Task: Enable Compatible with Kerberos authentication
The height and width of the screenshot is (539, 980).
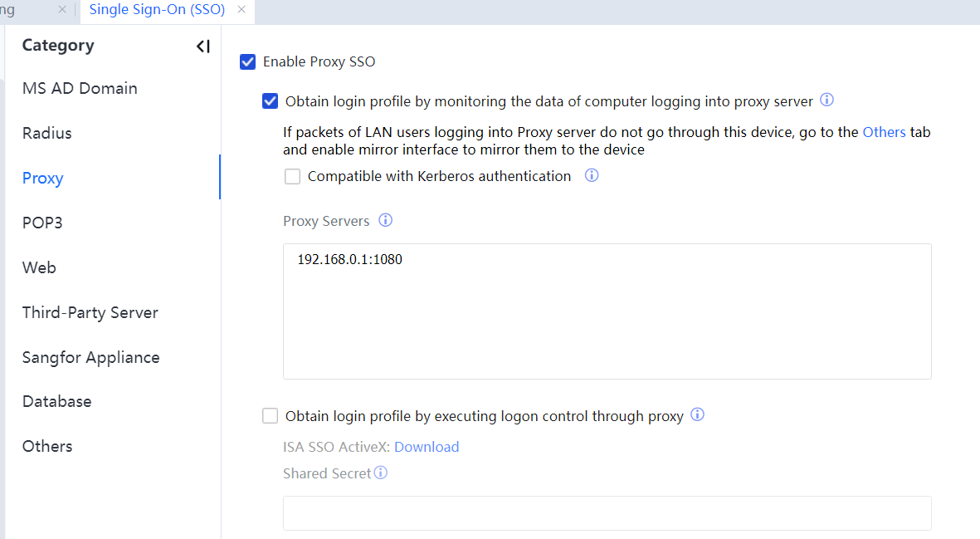Action: click(292, 176)
